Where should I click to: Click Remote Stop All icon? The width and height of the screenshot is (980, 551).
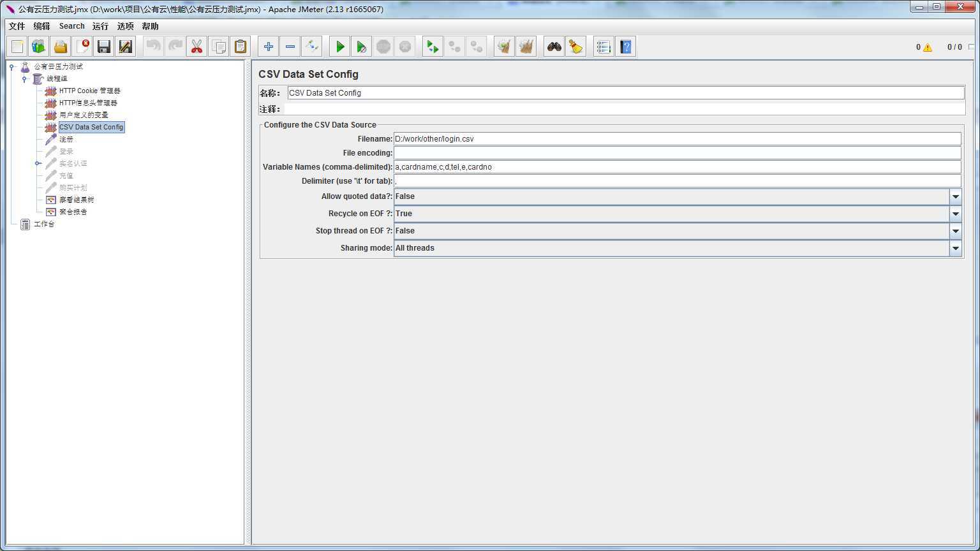pos(455,47)
